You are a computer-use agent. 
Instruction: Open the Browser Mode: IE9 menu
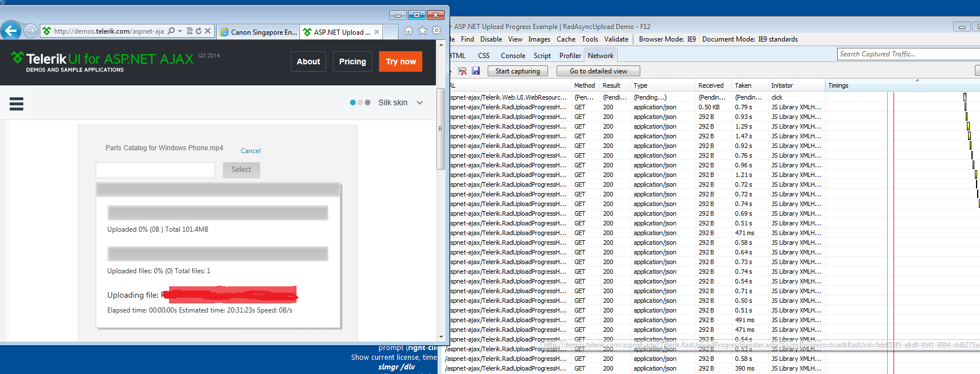(x=667, y=39)
